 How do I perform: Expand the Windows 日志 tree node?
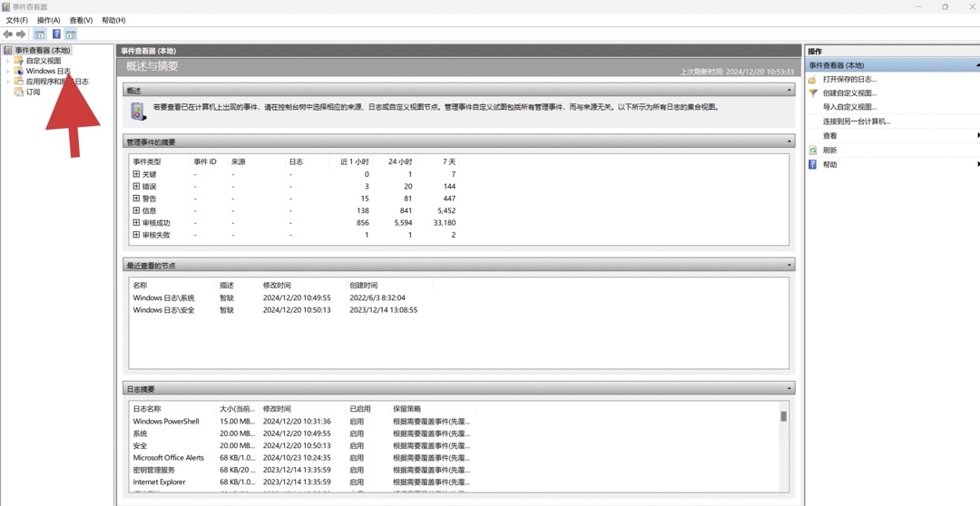(x=8, y=71)
